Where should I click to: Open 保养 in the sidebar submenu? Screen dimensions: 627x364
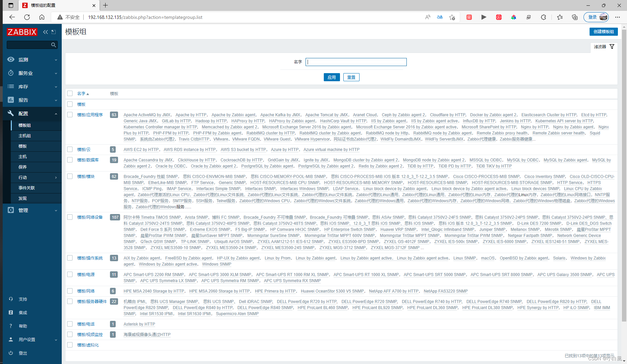(23, 167)
